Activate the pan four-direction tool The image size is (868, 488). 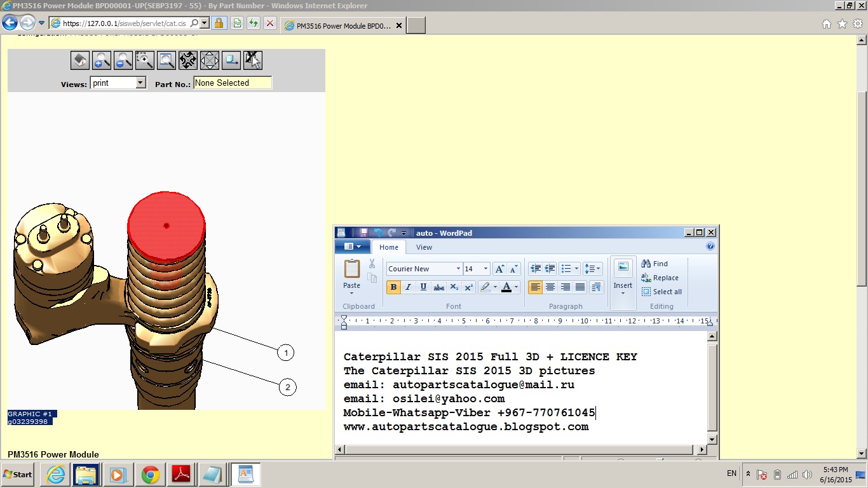(210, 60)
